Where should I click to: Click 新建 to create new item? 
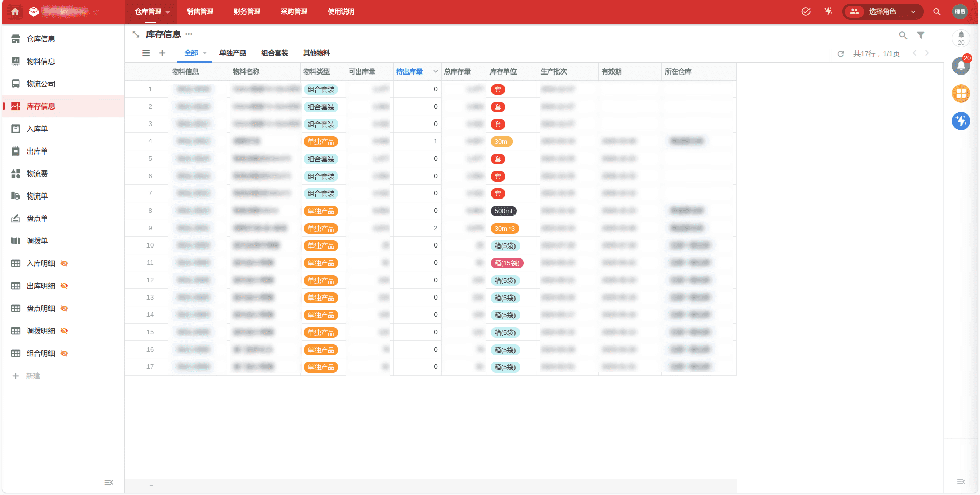[33, 376]
